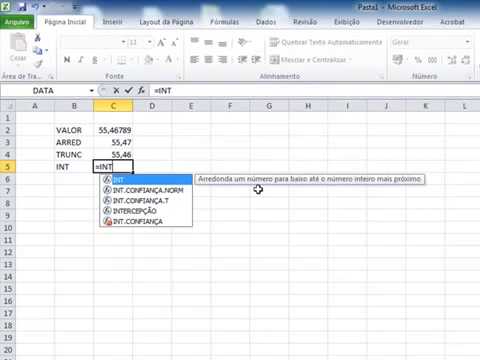Select column D header
This screenshot has width=480, height=360.
(x=152, y=106)
